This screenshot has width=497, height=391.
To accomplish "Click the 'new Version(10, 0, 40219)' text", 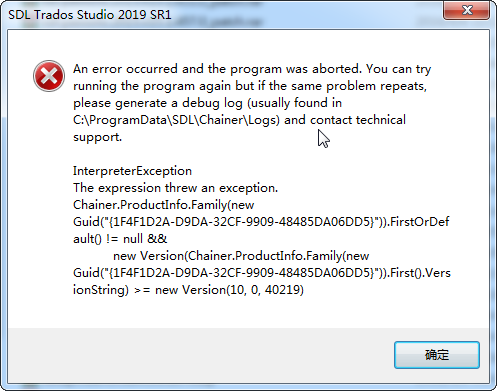I will pos(229,290).
